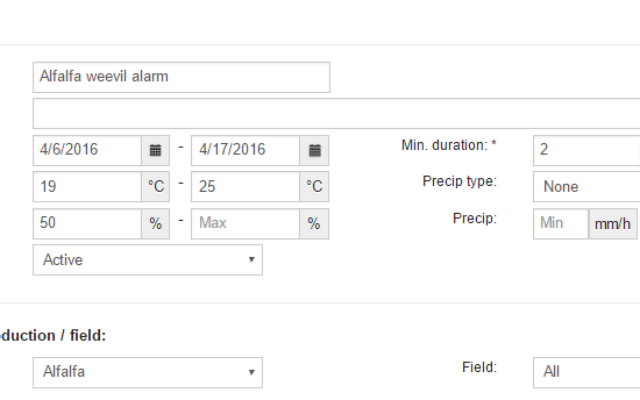Open the start date calendar picker
Image resolution: width=640 pixels, height=400 pixels.
[x=156, y=151]
